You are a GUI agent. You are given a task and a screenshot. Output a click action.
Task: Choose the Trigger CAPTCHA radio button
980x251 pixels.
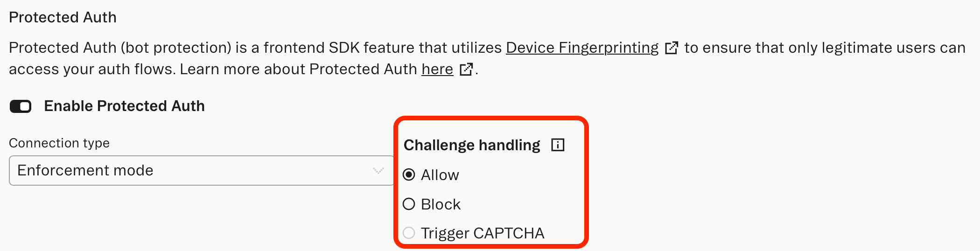[409, 233]
